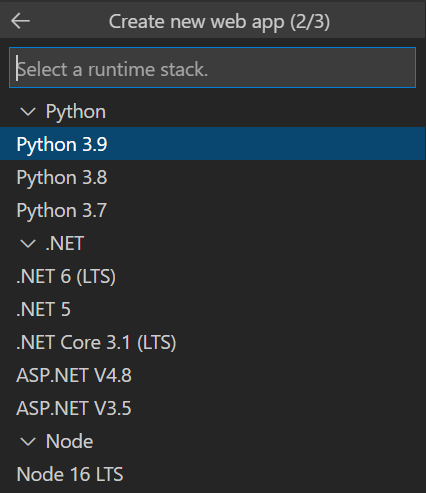This screenshot has height=493, width=426.
Task: Focus the 'Select a runtime stack' search box
Action: click(x=212, y=68)
